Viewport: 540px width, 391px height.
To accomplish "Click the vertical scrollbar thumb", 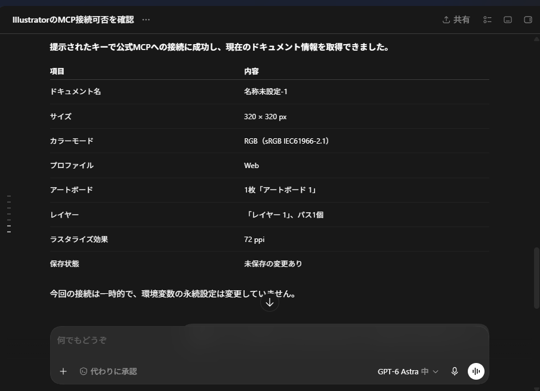I will coord(536,278).
